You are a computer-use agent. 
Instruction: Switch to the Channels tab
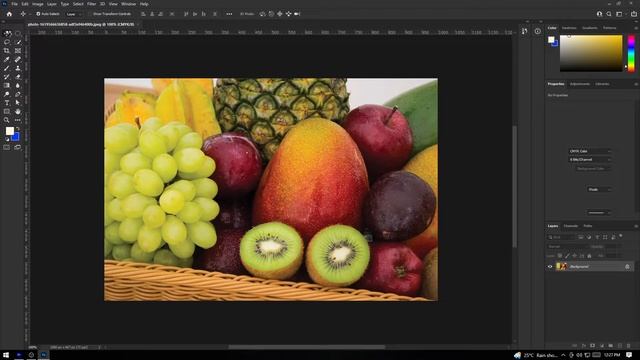[571, 226]
